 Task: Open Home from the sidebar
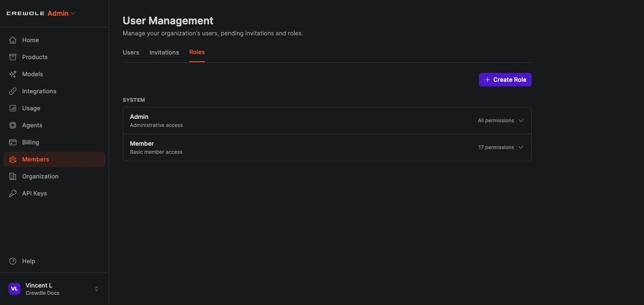pos(54,40)
